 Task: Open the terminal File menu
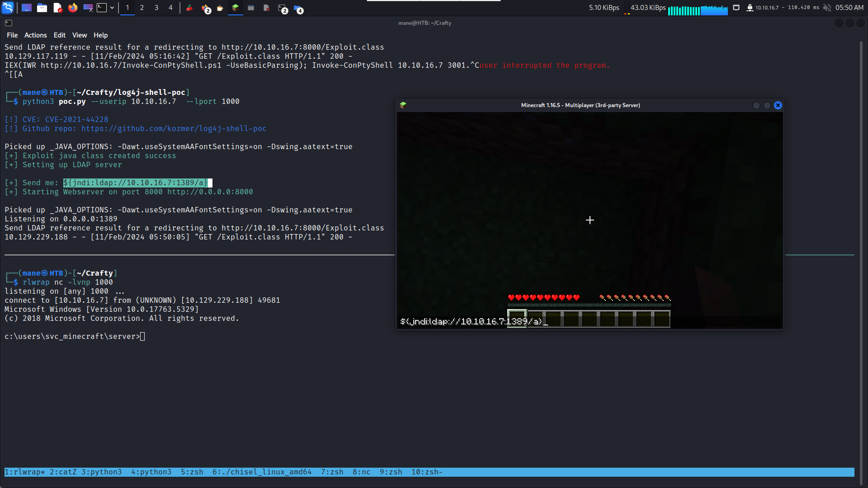click(12, 35)
